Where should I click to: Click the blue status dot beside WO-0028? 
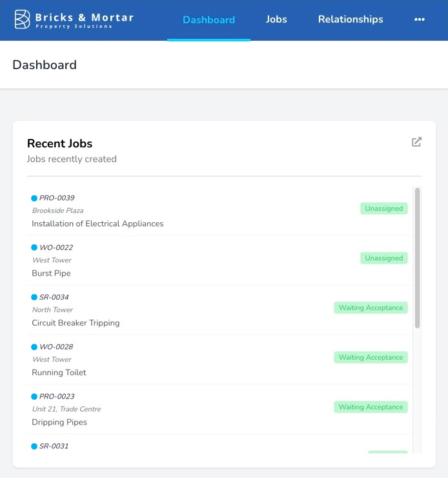point(34,347)
